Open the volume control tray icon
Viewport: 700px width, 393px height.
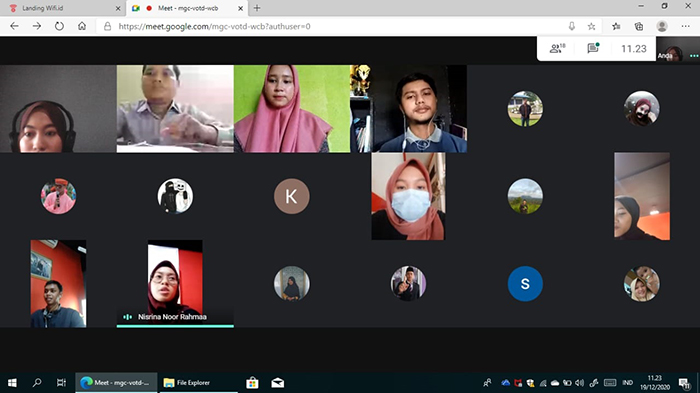pos(579,383)
